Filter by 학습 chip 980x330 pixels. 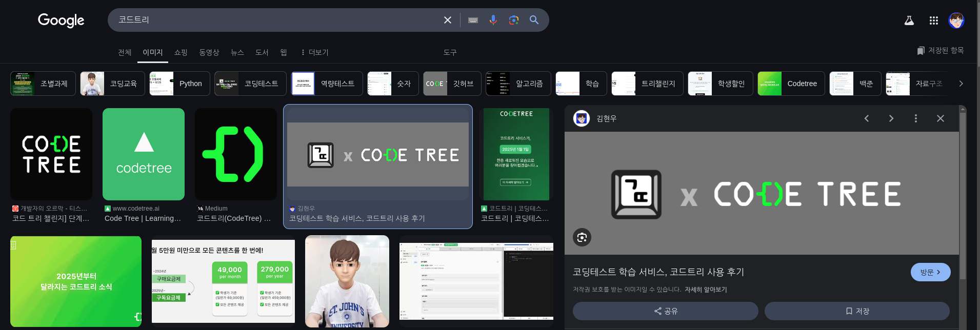click(581, 84)
